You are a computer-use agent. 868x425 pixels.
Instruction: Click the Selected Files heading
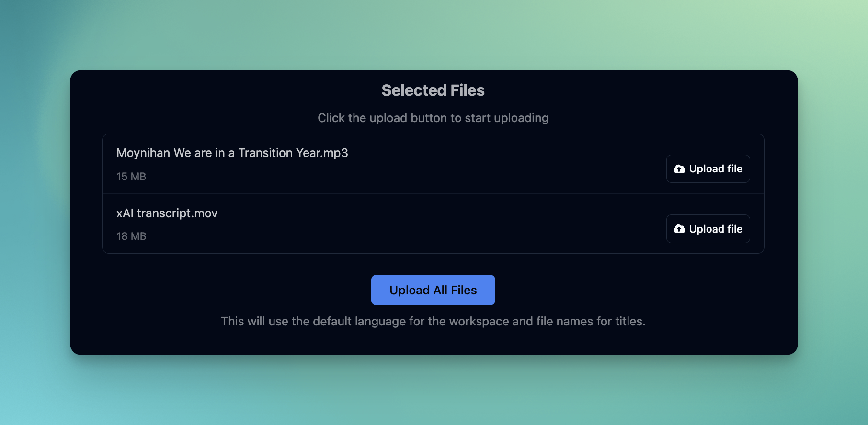tap(433, 90)
